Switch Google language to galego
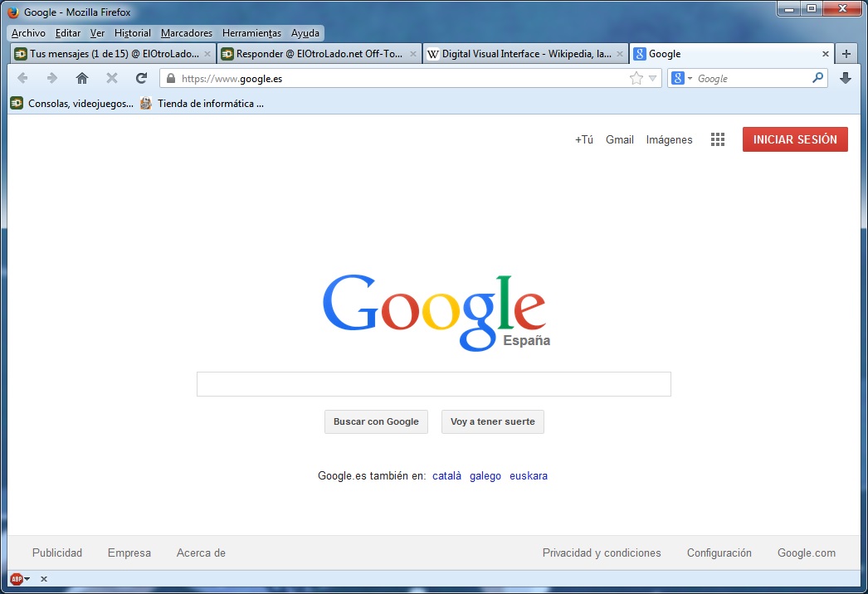This screenshot has height=594, width=868. click(x=485, y=476)
